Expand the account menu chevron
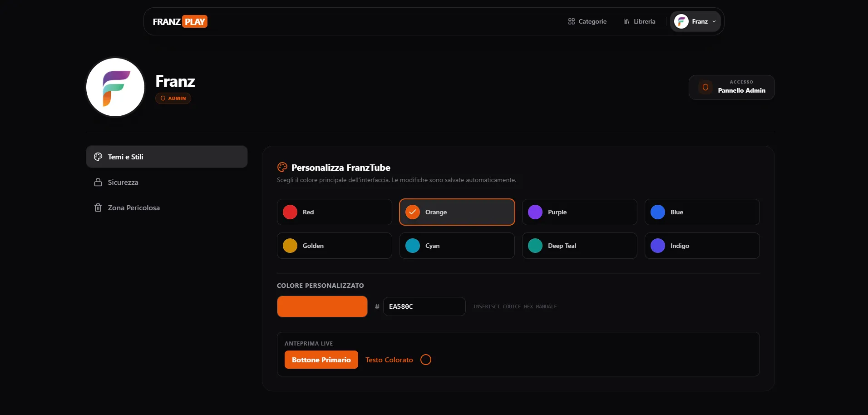This screenshot has width=868, height=415. (714, 21)
